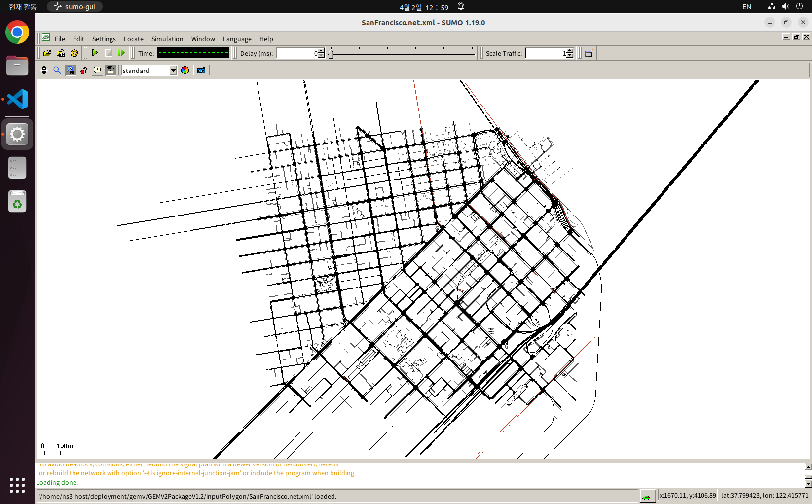Show Applications grid in the dock

click(x=17, y=485)
